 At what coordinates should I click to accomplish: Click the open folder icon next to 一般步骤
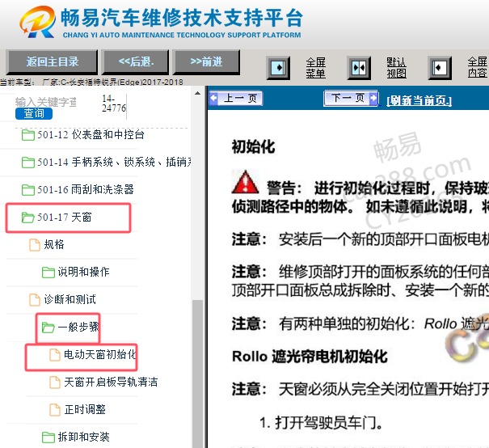tap(48, 328)
